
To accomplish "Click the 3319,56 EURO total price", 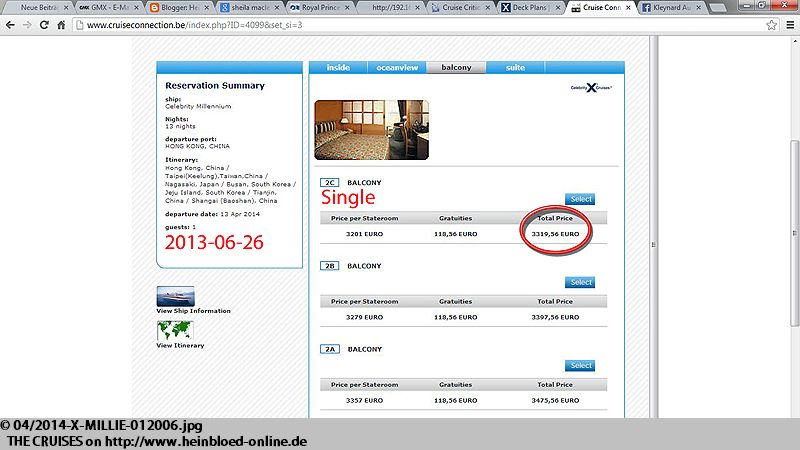I will pyautogui.click(x=555, y=234).
